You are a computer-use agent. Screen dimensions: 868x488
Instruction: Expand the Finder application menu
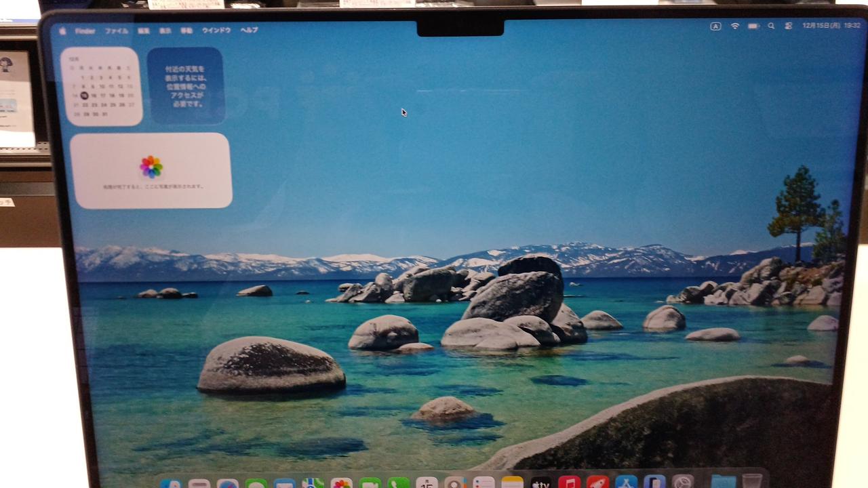coord(85,30)
